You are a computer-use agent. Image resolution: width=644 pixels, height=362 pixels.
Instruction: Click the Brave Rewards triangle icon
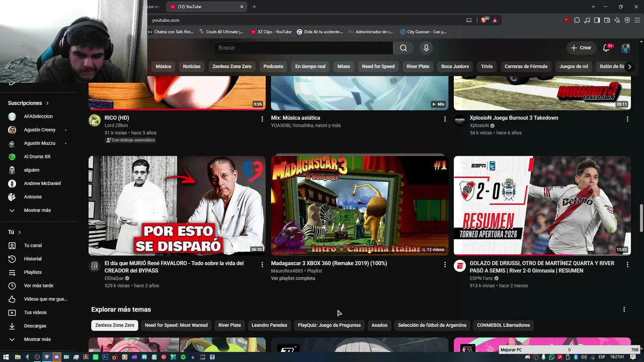click(x=495, y=20)
